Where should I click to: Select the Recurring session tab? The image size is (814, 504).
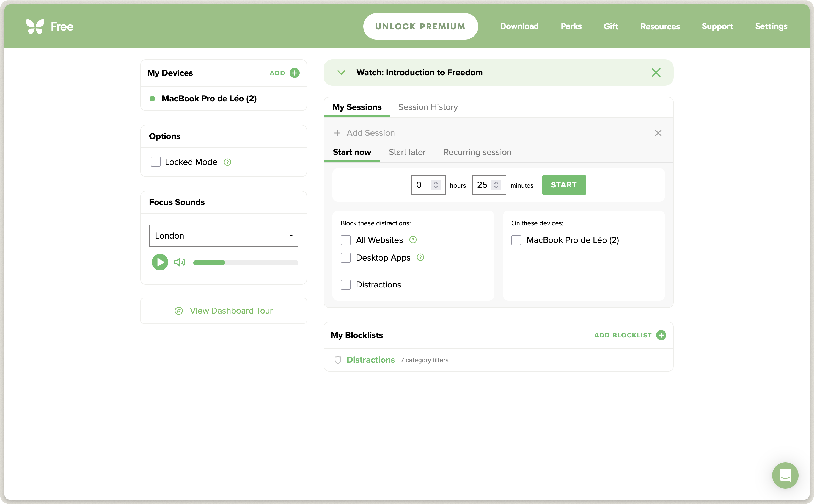[x=477, y=152]
